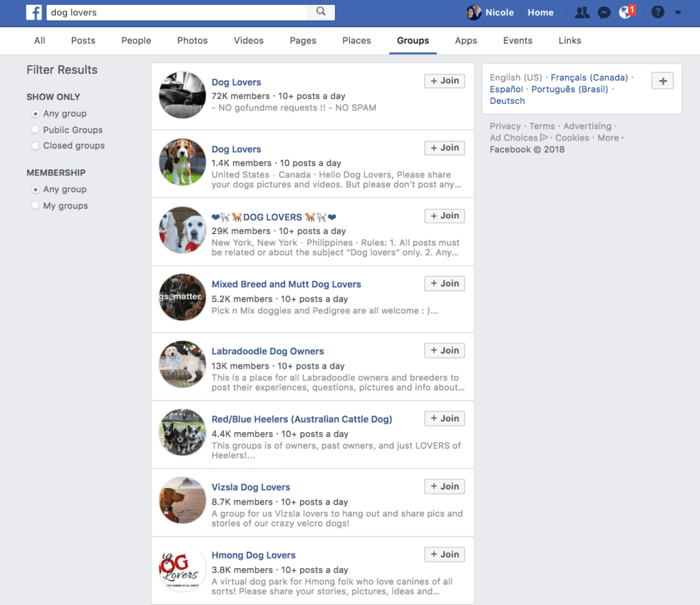Open the Privacy footer link
Image resolution: width=700 pixels, height=605 pixels.
click(505, 126)
